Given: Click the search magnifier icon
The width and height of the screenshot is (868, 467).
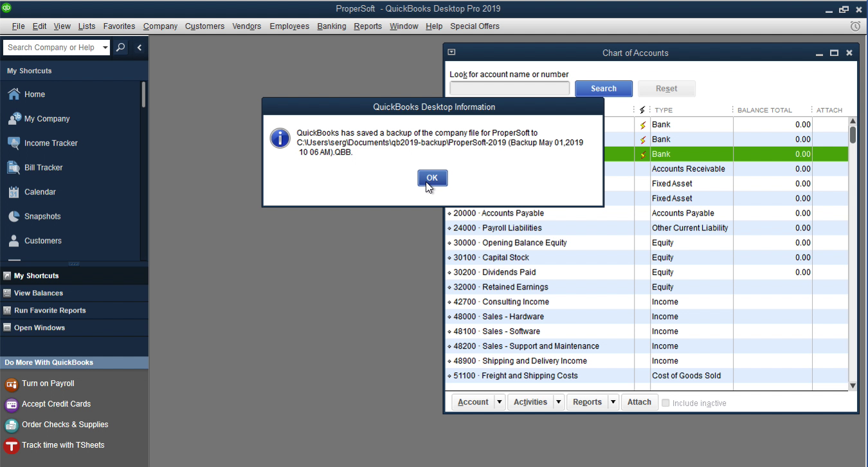Looking at the screenshot, I should (x=120, y=48).
